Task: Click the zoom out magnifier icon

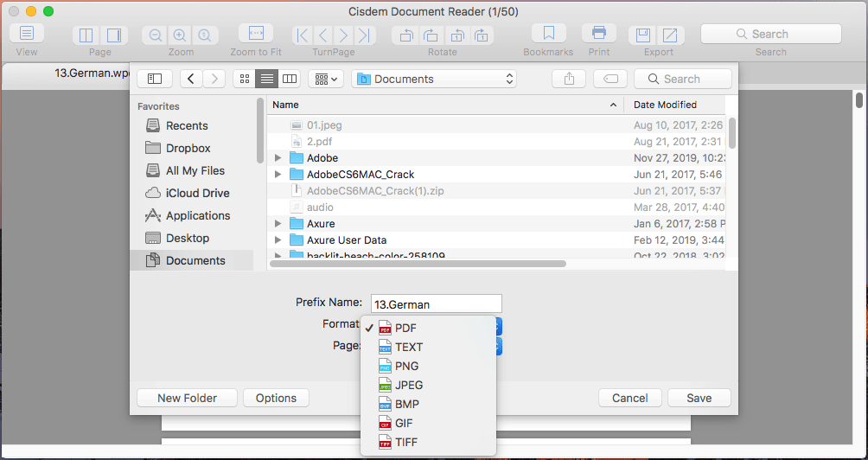Action: coord(156,35)
